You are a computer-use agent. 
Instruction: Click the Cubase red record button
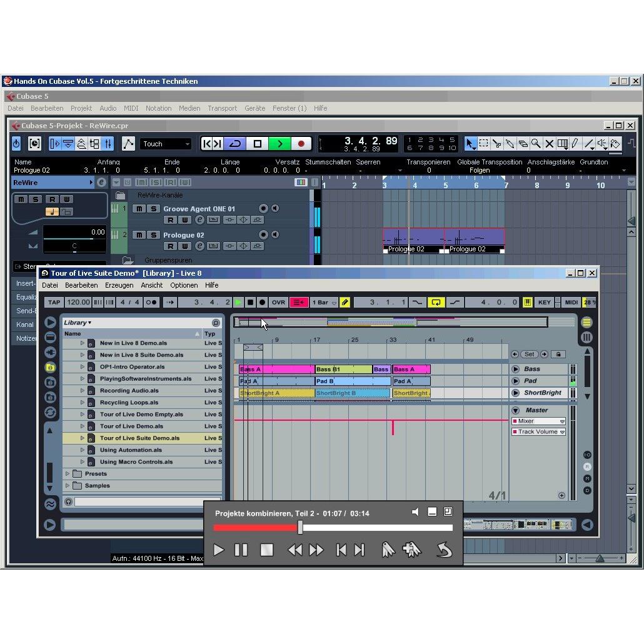[x=301, y=144]
